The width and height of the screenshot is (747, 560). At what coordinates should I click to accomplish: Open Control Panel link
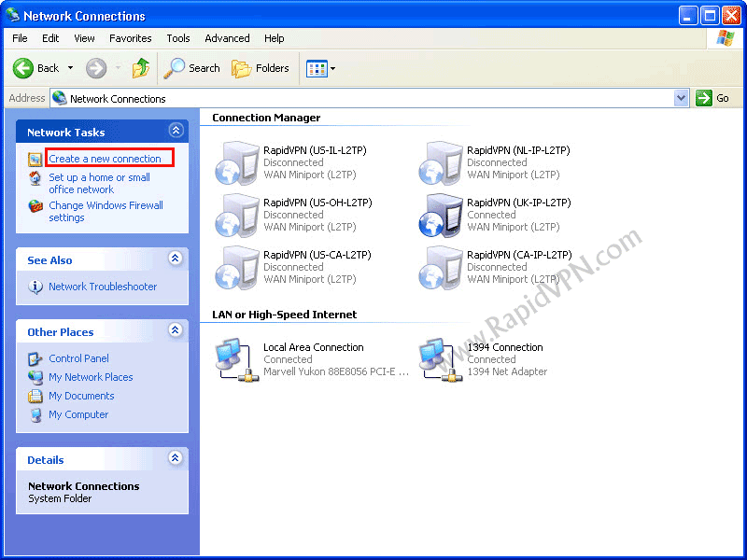point(78,358)
